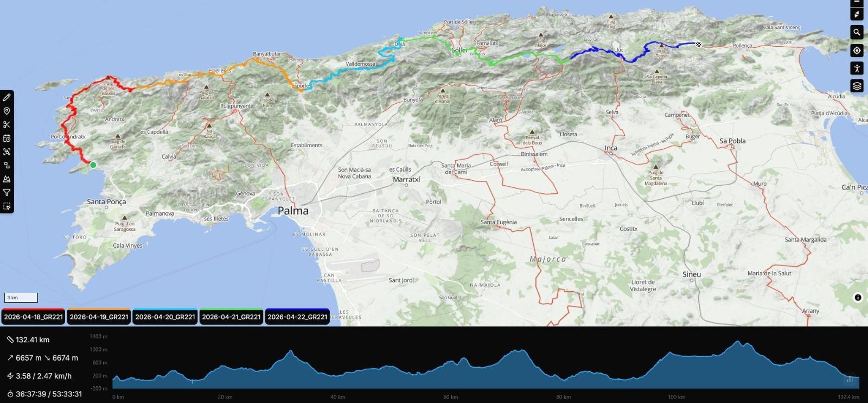Expand the map layers panel
Viewport: 868px width, 403px height.
click(x=857, y=86)
